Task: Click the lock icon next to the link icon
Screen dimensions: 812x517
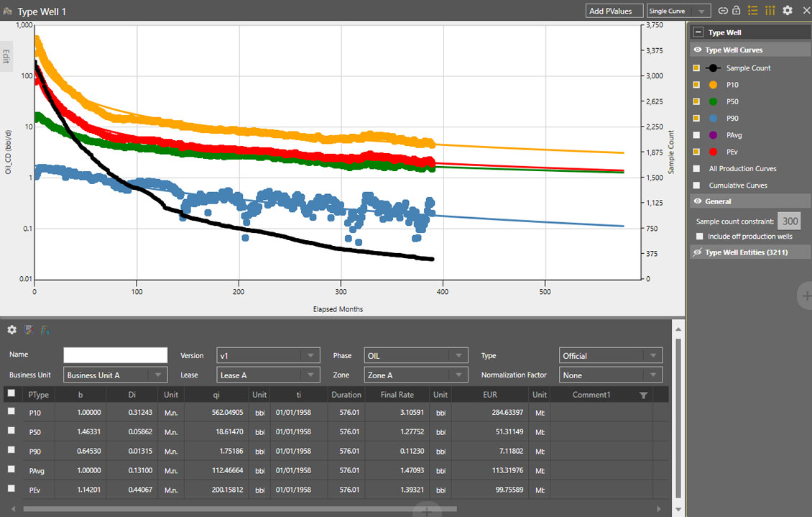Action: pyautogui.click(x=736, y=11)
